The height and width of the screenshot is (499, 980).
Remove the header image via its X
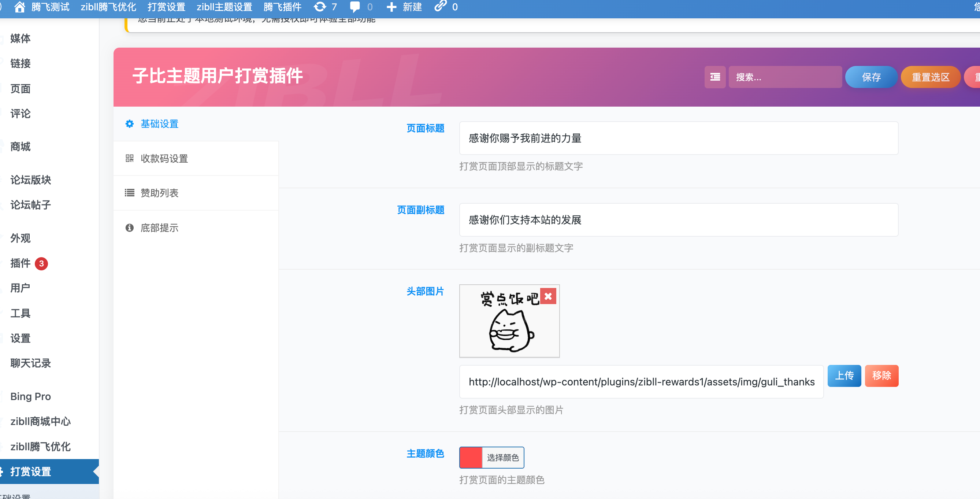click(548, 296)
